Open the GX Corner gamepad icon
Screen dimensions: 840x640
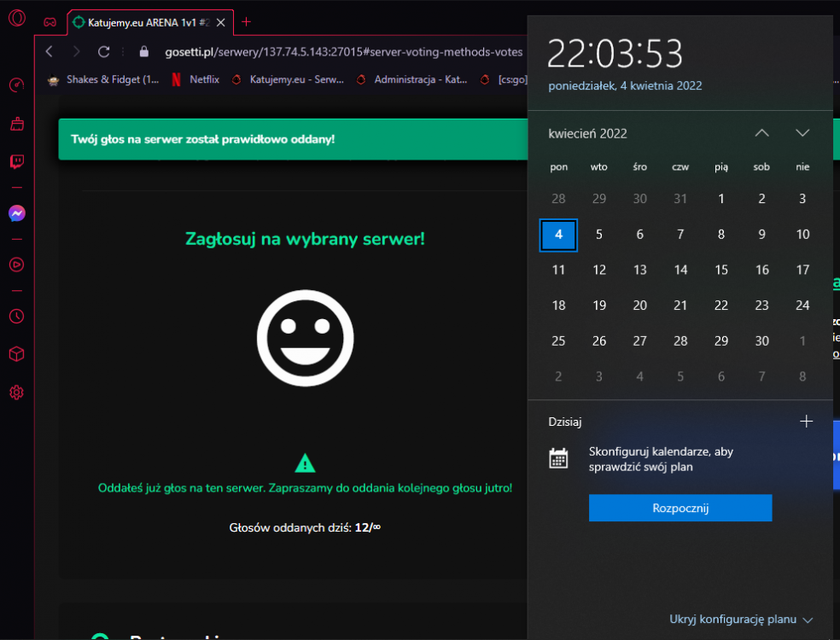(x=50, y=22)
